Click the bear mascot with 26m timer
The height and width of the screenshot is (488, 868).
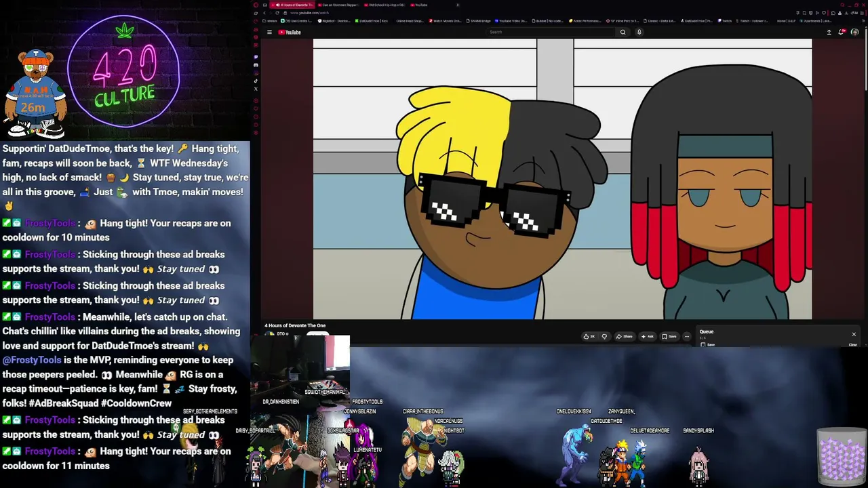[x=35, y=94]
